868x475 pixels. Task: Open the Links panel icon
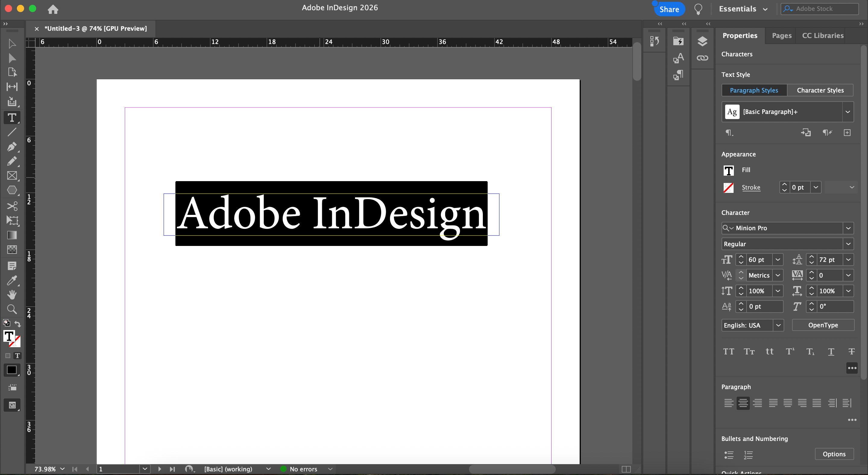pos(702,58)
